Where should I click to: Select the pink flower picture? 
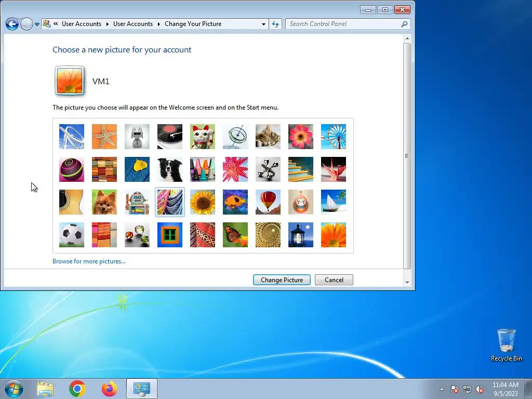[x=301, y=137]
